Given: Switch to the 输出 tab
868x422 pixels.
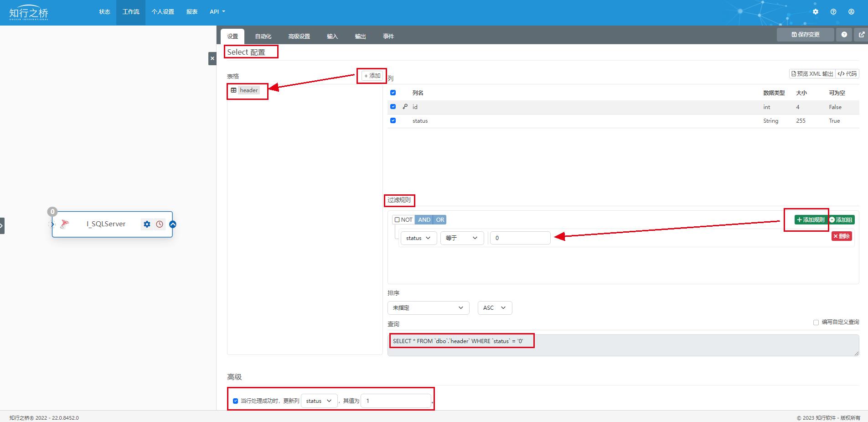Looking at the screenshot, I should (x=361, y=36).
